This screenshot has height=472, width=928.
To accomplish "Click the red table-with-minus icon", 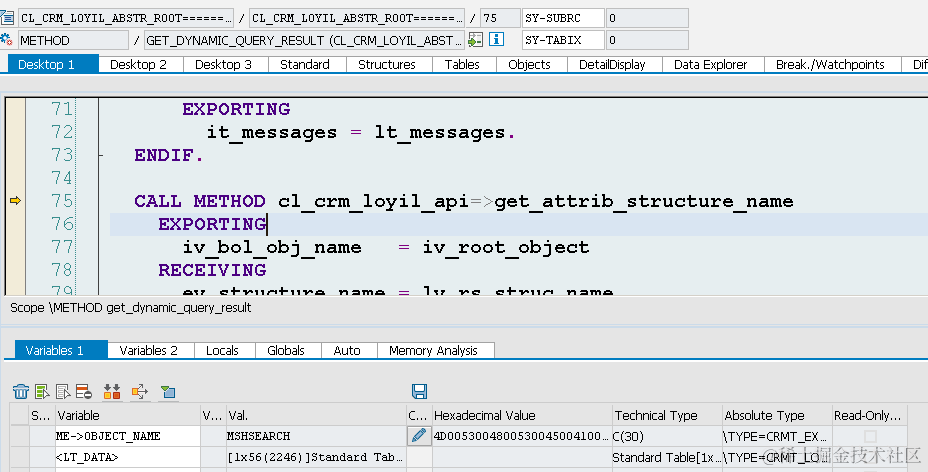I will pos(83,392).
